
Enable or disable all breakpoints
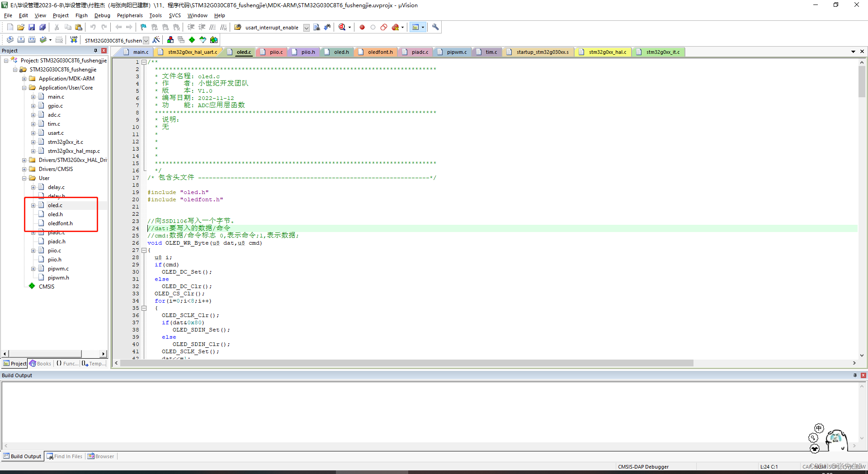(384, 27)
